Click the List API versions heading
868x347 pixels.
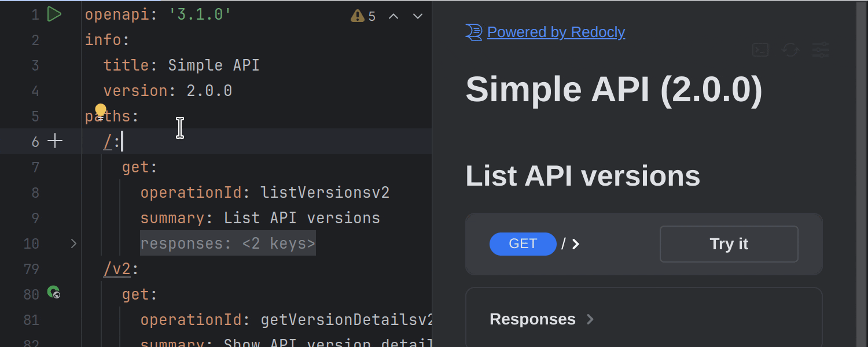(582, 175)
